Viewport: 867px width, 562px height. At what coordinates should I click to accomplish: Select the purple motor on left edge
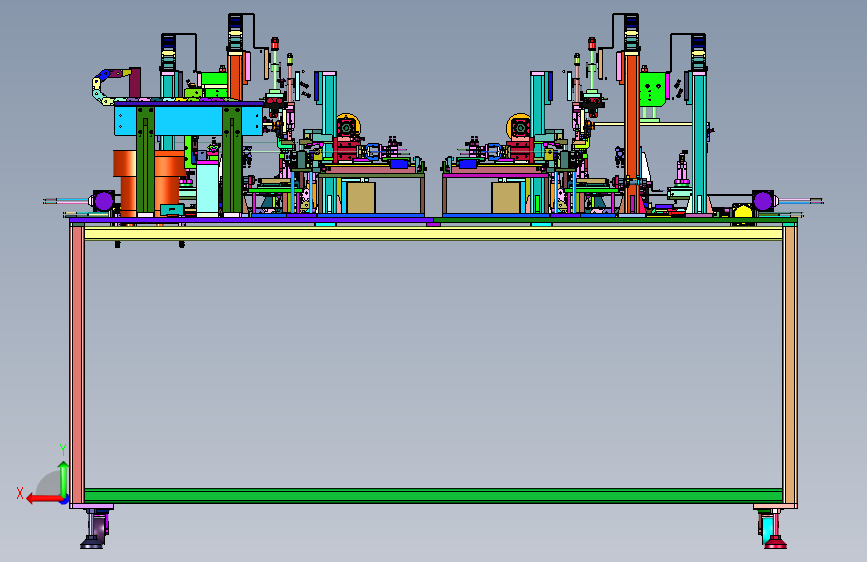point(103,201)
